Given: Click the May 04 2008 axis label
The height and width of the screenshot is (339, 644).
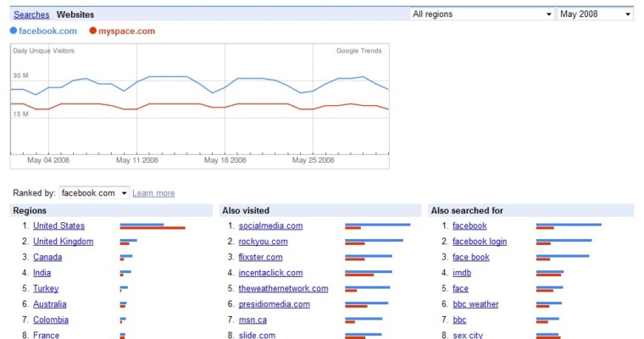Looking at the screenshot, I should [48, 160].
